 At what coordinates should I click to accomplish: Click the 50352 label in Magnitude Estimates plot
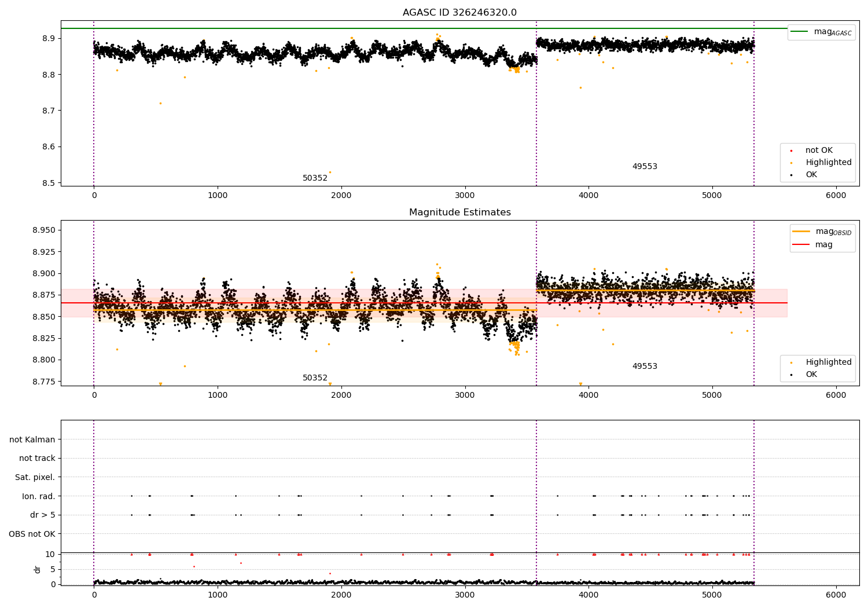[315, 378]
